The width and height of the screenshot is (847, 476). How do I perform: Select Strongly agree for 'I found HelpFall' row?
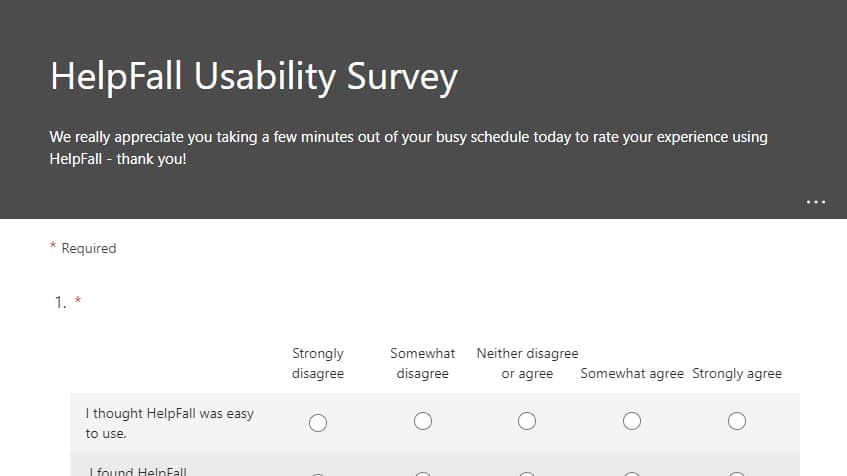tap(736, 473)
